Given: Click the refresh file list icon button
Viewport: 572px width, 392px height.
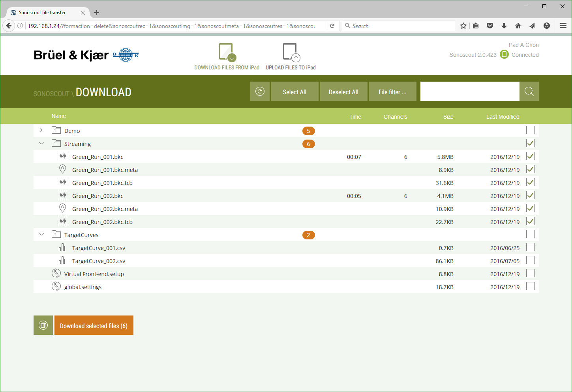Looking at the screenshot, I should point(260,91).
